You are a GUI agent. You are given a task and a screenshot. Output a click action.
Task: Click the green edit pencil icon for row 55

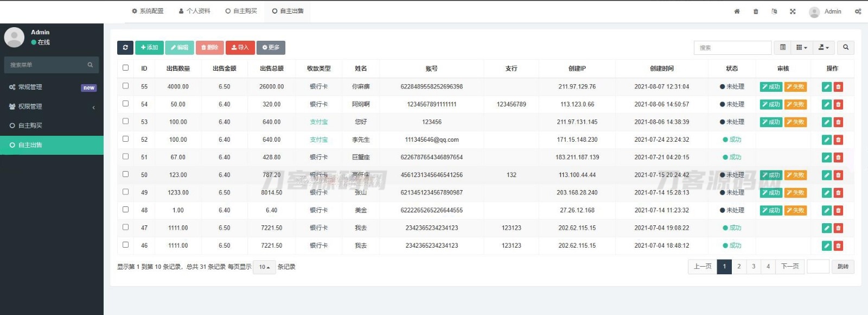(x=827, y=87)
